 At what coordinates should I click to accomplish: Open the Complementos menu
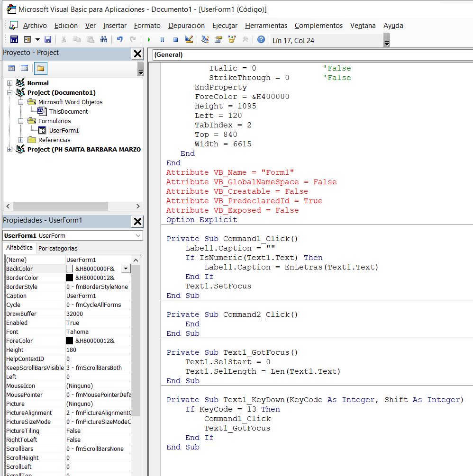pyautogui.click(x=318, y=26)
